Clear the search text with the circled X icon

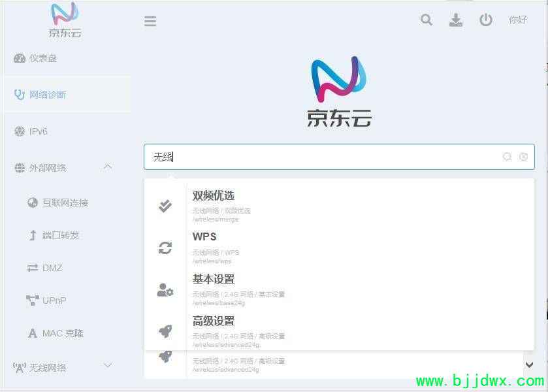point(524,157)
